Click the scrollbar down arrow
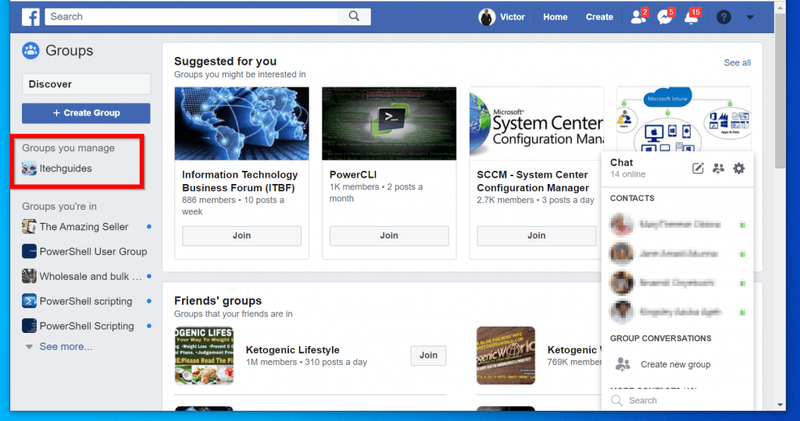The image size is (800, 421). (780, 405)
